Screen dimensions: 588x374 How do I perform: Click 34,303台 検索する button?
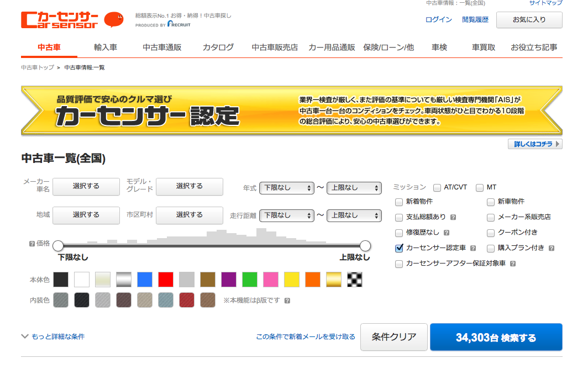(x=496, y=338)
